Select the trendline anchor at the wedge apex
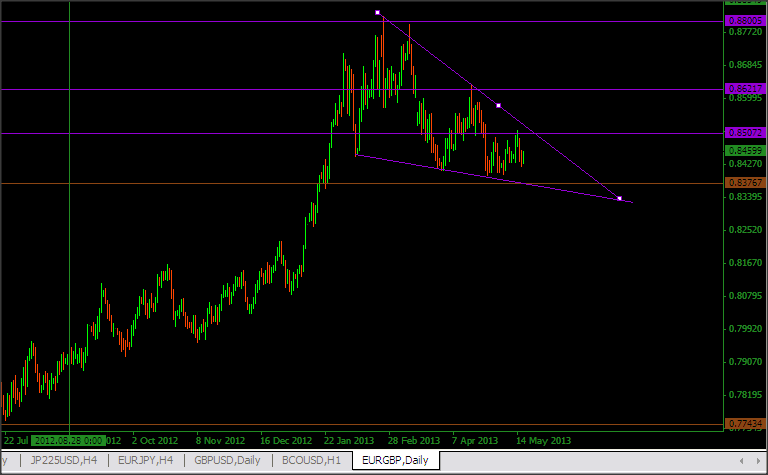Viewport: 768px width, 475px height. (620, 199)
